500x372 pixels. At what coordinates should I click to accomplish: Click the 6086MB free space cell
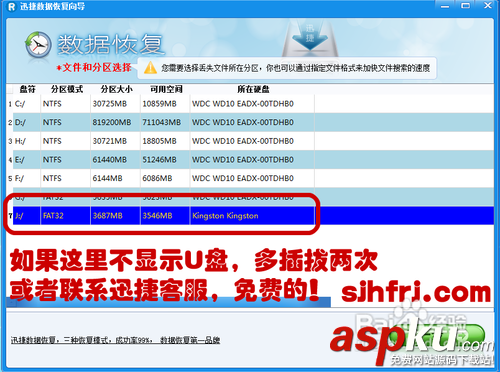tap(165, 179)
